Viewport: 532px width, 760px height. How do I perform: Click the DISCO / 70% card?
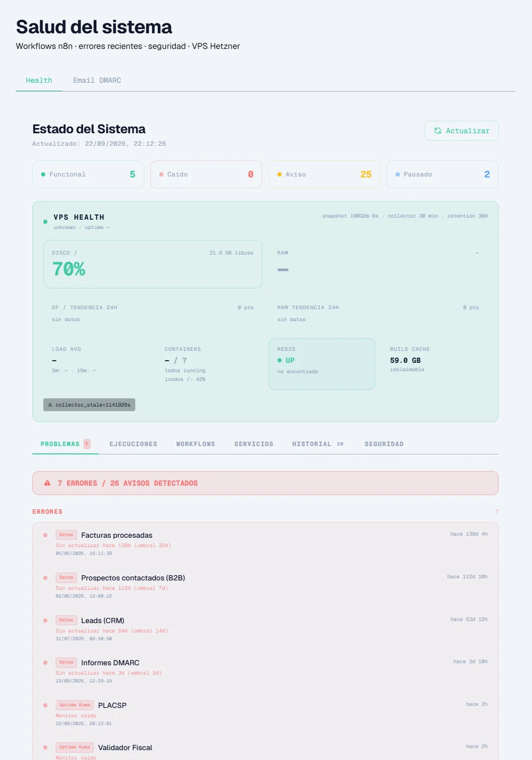[x=153, y=264]
